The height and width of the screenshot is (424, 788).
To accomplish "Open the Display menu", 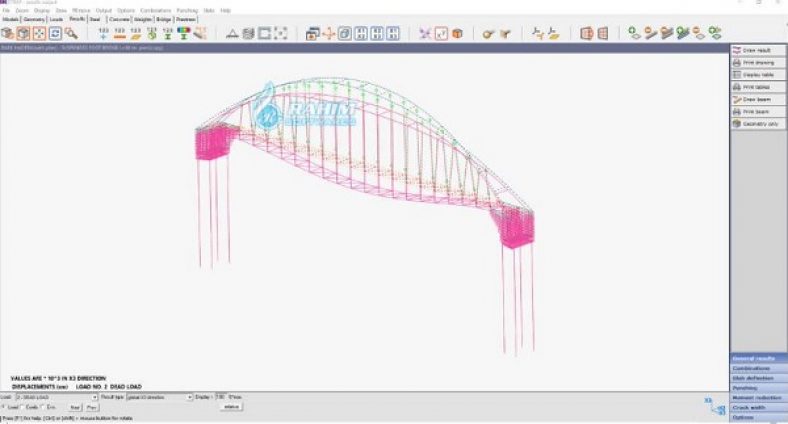I will coord(42,11).
